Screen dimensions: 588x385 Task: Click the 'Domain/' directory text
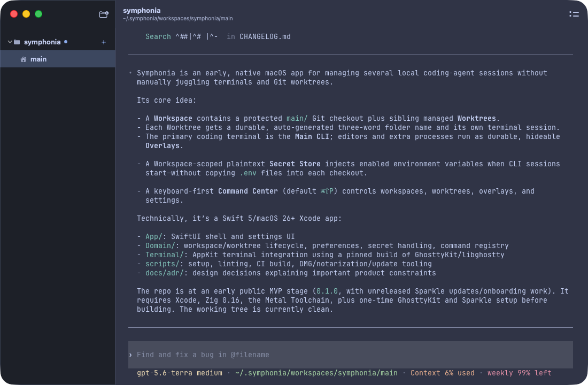(160, 245)
